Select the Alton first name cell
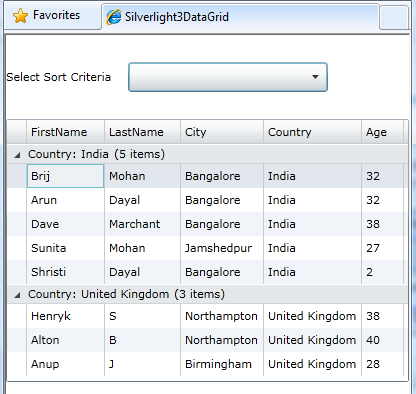The width and height of the screenshot is (416, 394). pos(65,340)
